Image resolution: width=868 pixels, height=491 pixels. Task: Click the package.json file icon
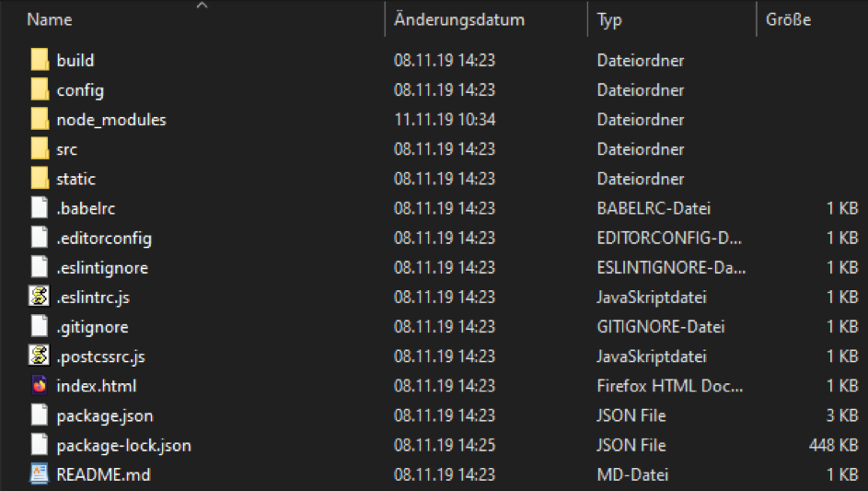point(39,415)
